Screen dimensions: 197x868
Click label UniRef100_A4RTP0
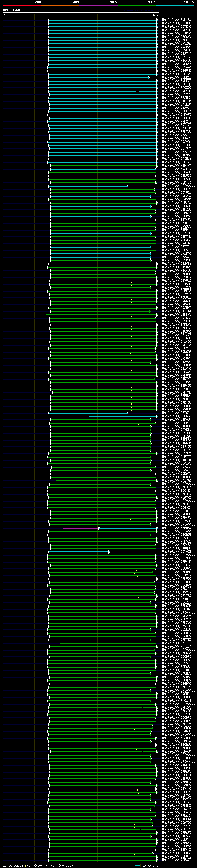click(176, 165)
